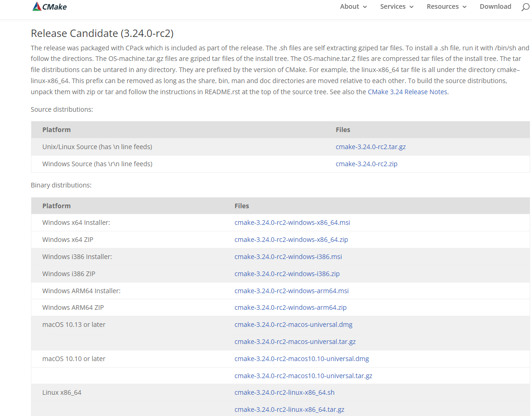Open the search magnifier icon
This screenshot has width=532, height=416.
[x=525, y=7]
